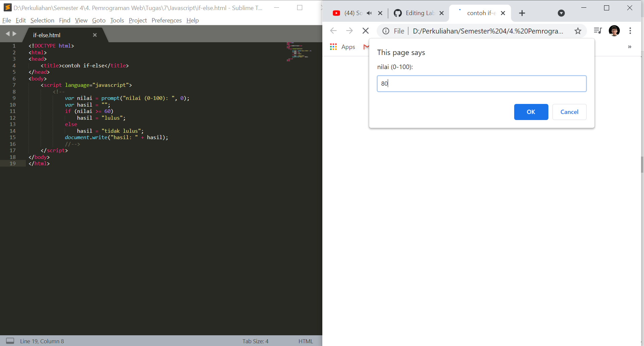The width and height of the screenshot is (644, 346).
Task: Go to next tab using right arrow in Sublime
Action: 14,34
